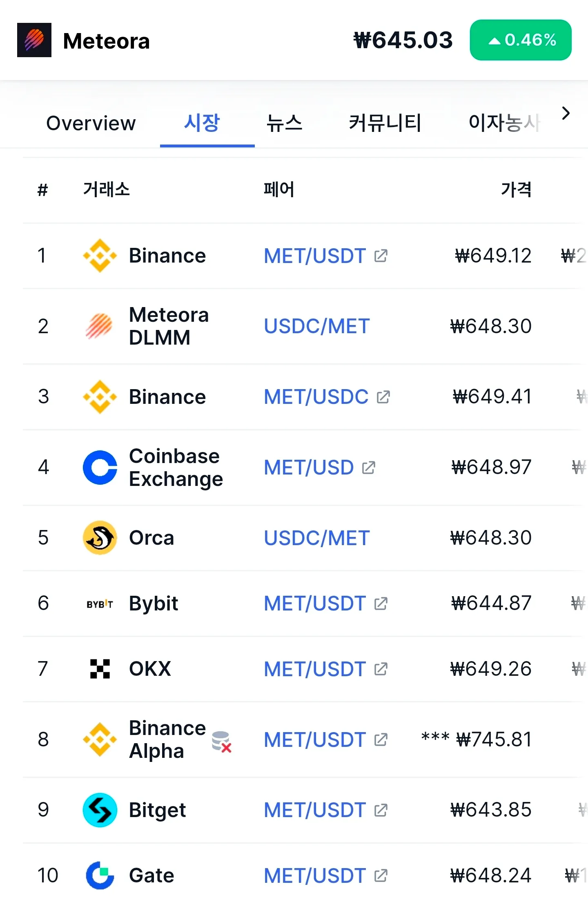Switch to the Overview tab
Screen dimensions: 588x902
91,123
